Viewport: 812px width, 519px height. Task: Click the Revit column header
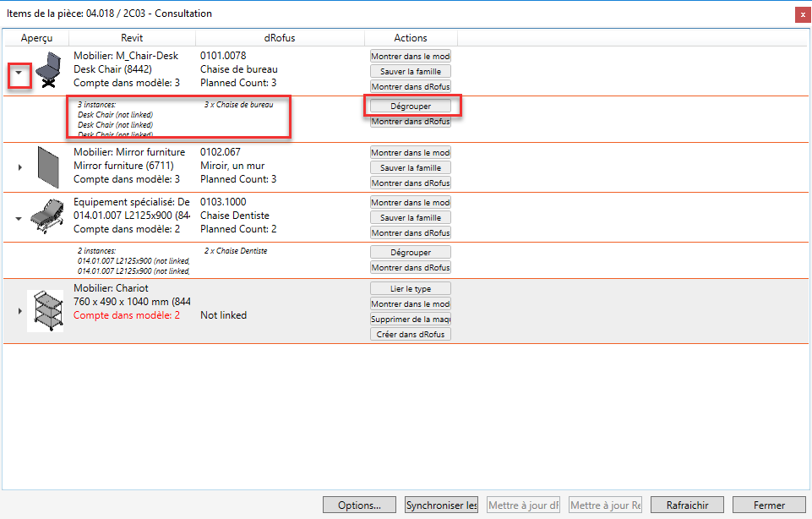click(132, 38)
